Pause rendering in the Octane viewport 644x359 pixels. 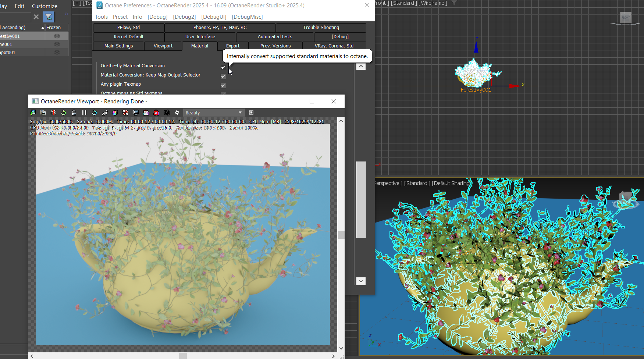(84, 113)
